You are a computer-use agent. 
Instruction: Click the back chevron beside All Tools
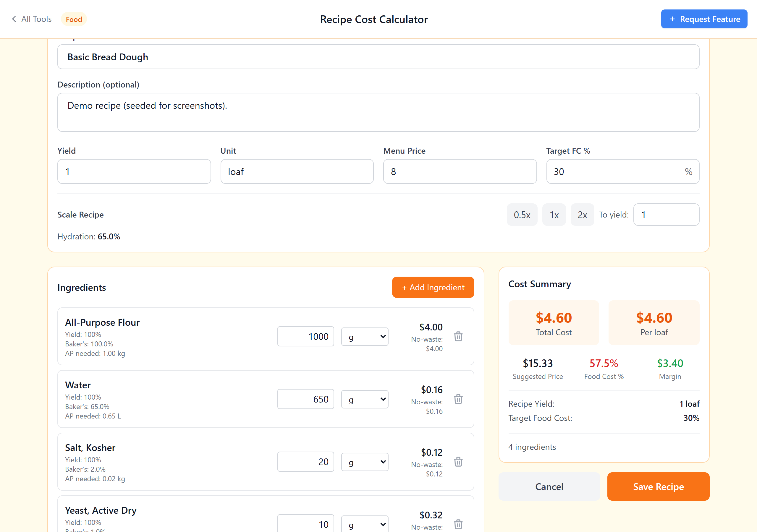[x=14, y=19]
